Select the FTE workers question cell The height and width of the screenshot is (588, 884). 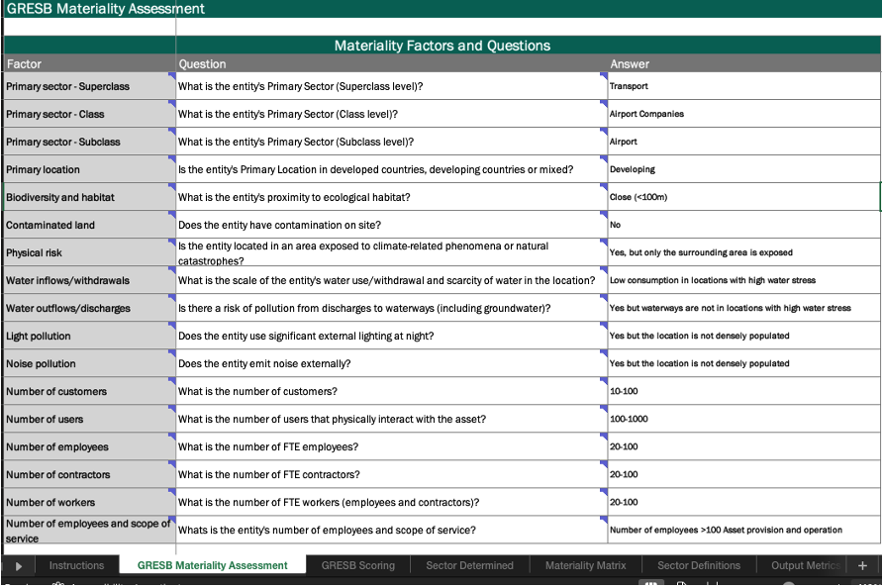click(x=392, y=502)
